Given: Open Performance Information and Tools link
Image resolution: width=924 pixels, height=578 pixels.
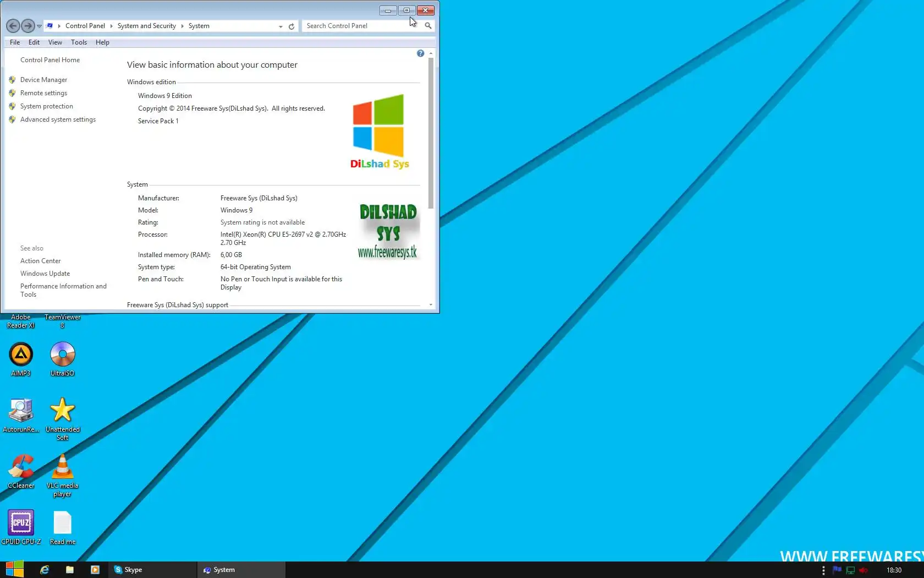Looking at the screenshot, I should pos(63,290).
